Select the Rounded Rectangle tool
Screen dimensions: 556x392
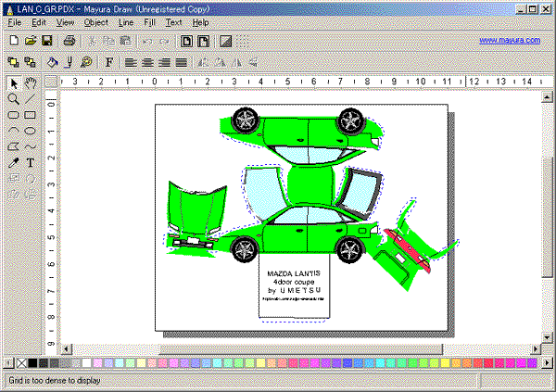point(14,115)
